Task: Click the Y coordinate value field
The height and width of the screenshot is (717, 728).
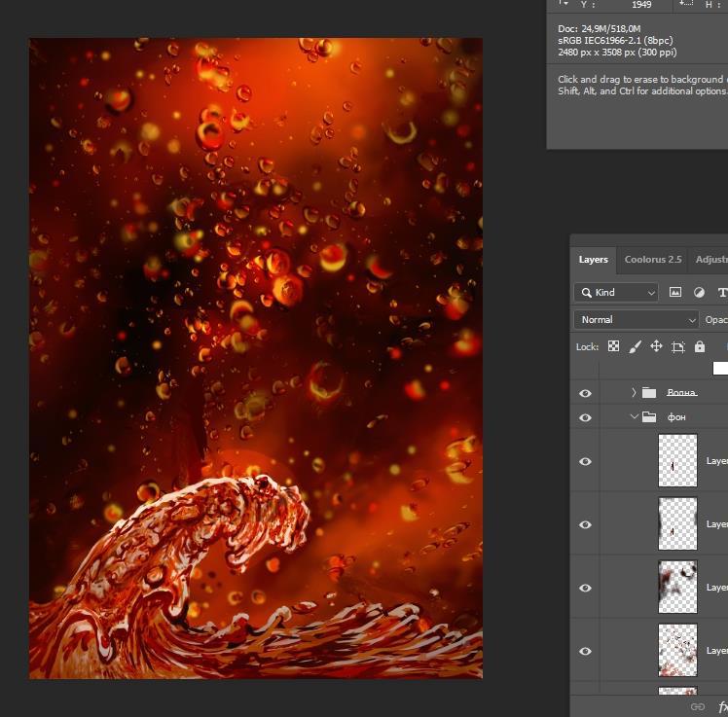Action: click(x=641, y=5)
